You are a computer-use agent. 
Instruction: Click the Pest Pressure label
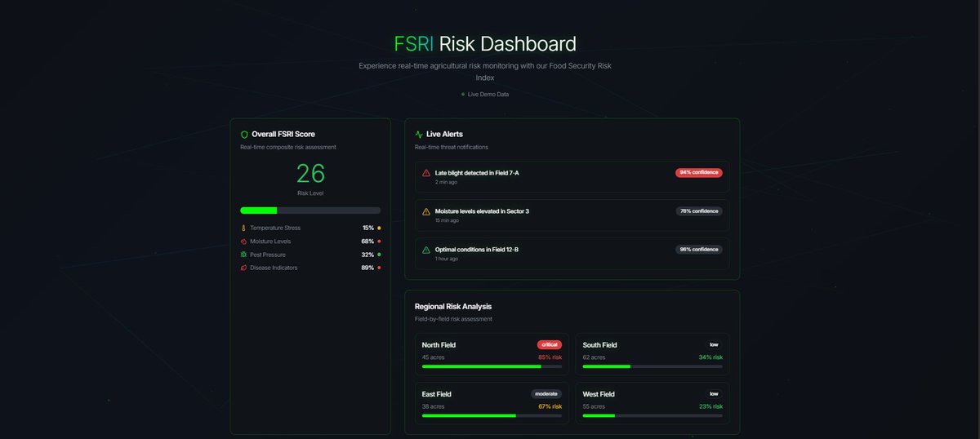[268, 255]
